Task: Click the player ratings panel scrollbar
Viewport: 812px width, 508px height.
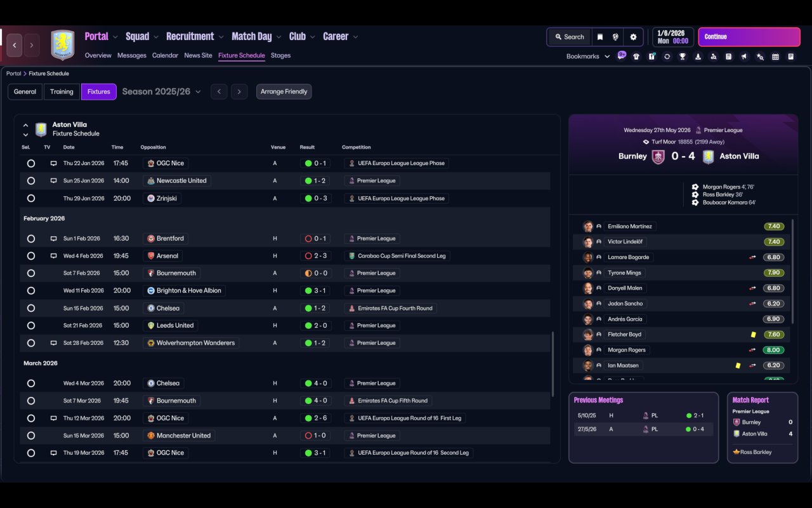Action: tap(793, 272)
